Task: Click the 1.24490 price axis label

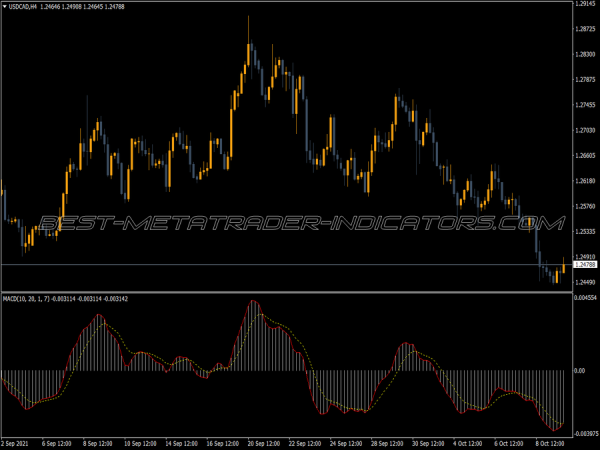Action: coord(585,282)
